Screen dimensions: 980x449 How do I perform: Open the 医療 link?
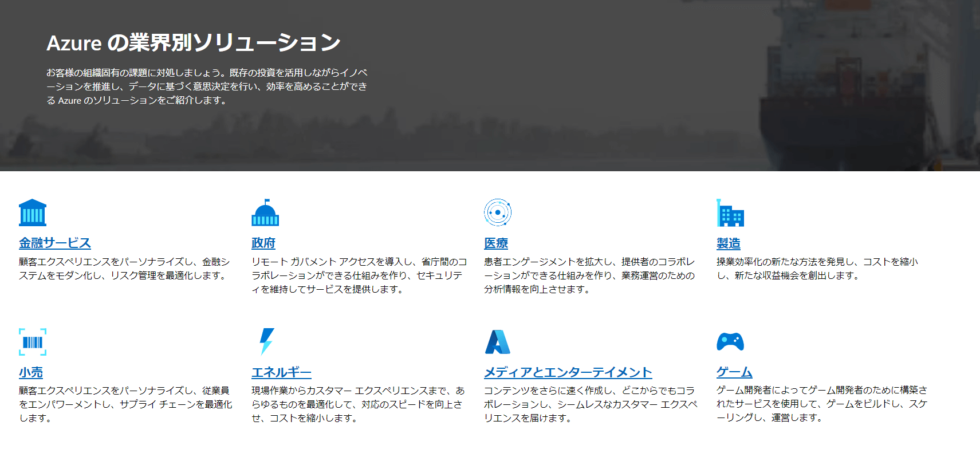pos(496,243)
